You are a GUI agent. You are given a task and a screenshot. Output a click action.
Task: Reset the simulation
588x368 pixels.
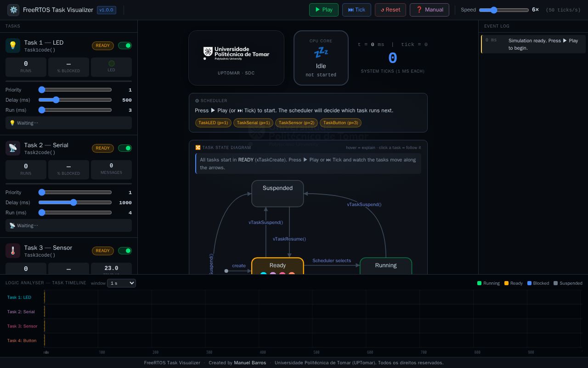[x=390, y=10]
